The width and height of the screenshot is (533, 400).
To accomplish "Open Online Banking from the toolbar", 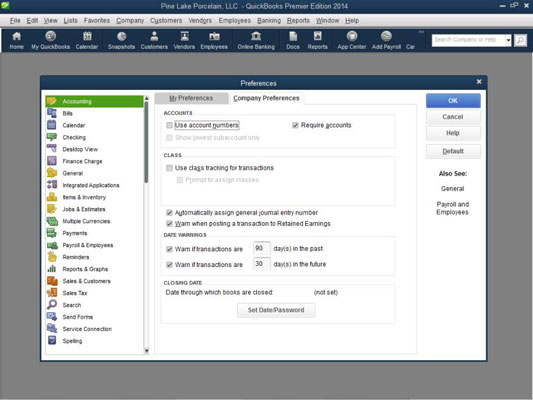I will click(x=256, y=40).
